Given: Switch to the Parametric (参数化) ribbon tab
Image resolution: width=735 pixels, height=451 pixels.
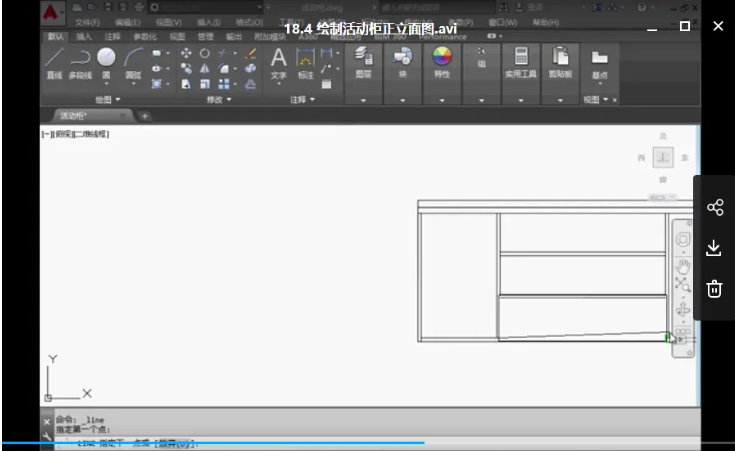Looking at the screenshot, I should (x=145, y=37).
